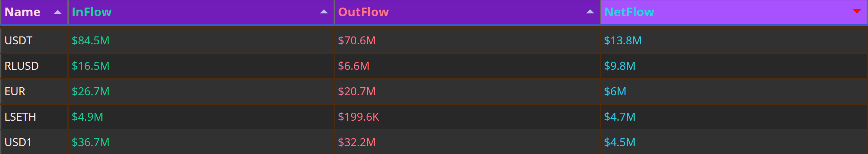Select the RLUSD row name

[22, 66]
